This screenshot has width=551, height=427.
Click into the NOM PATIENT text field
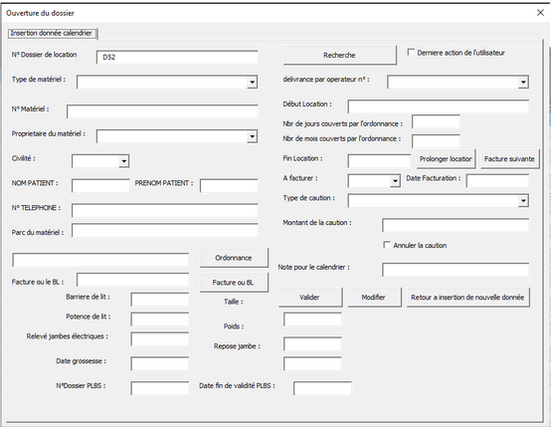click(101, 185)
